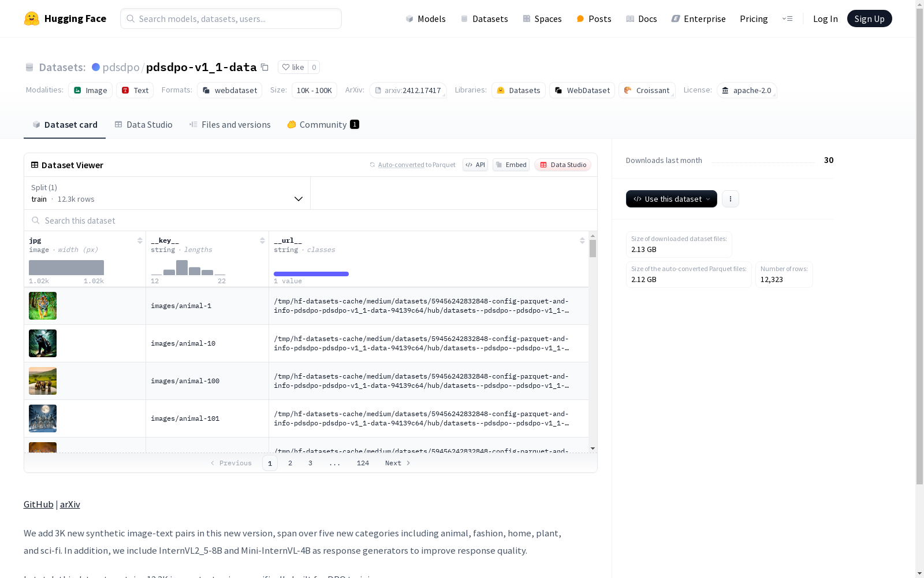924x578 pixels.
Task: Switch to the Dataset card tab
Action: click(65, 124)
